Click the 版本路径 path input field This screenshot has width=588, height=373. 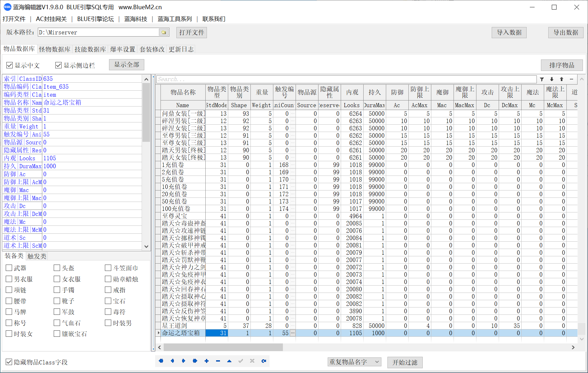point(99,32)
